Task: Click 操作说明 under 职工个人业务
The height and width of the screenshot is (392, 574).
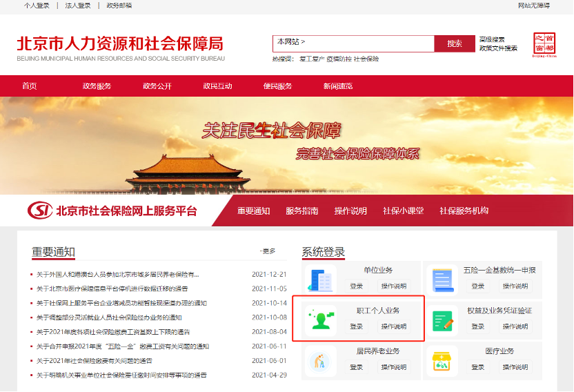Action: tap(394, 326)
